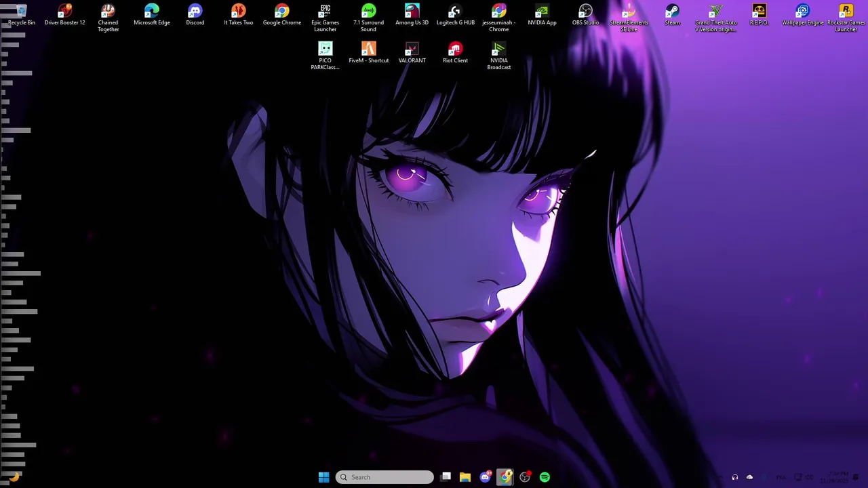
Task: Open Spotify from the taskbar
Action: point(545,477)
